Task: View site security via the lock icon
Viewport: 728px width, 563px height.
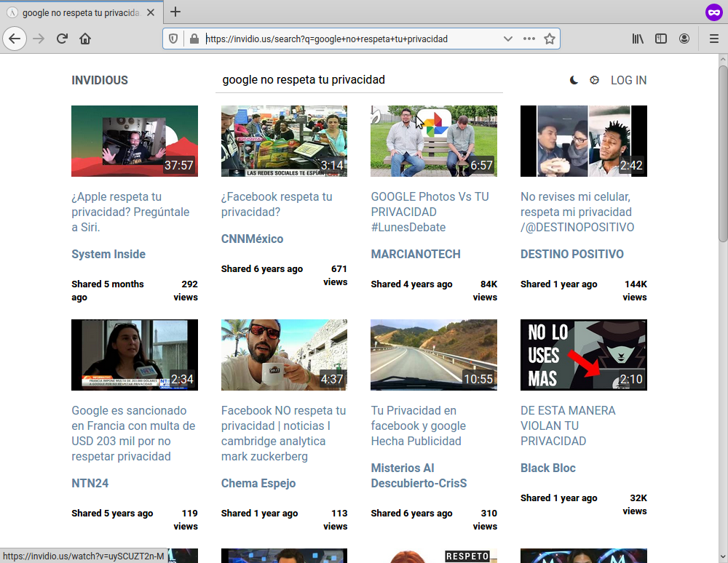Action: (194, 39)
